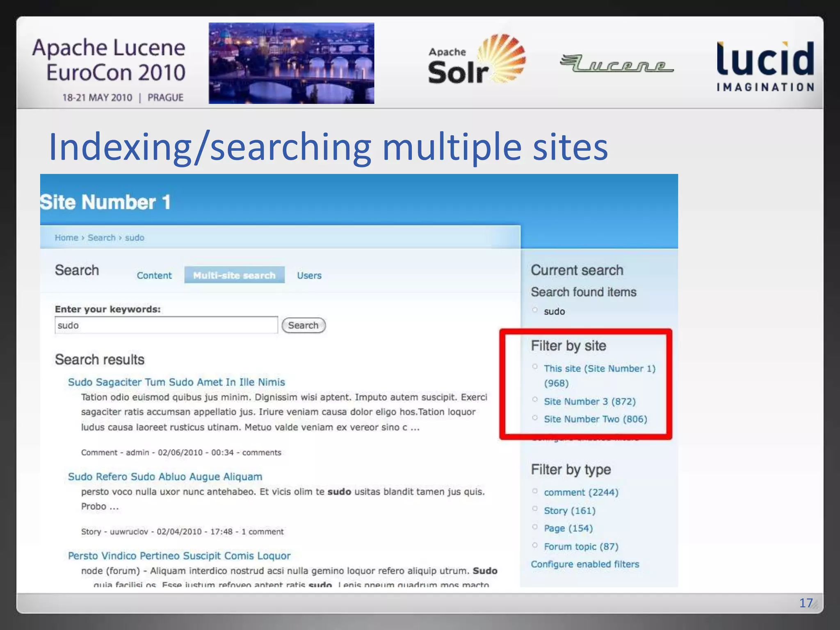
Task: Click the Lucid Imagination logo
Action: [x=765, y=66]
